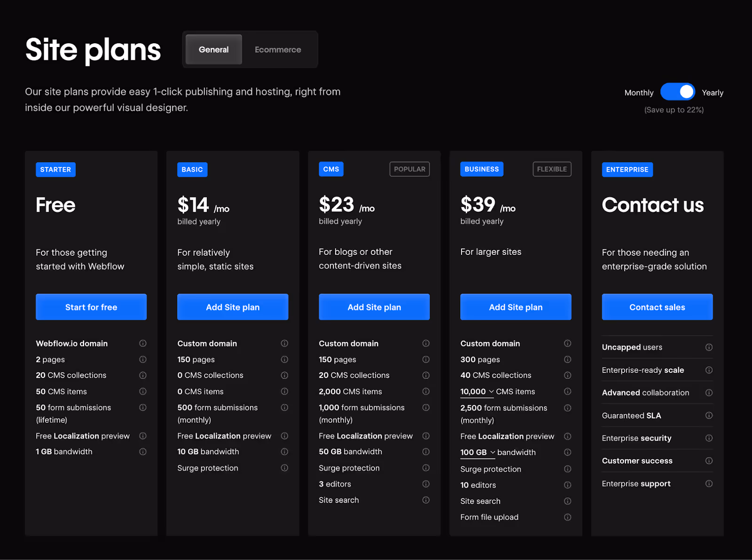Show info for Starter 20 CMS collections

(x=143, y=375)
